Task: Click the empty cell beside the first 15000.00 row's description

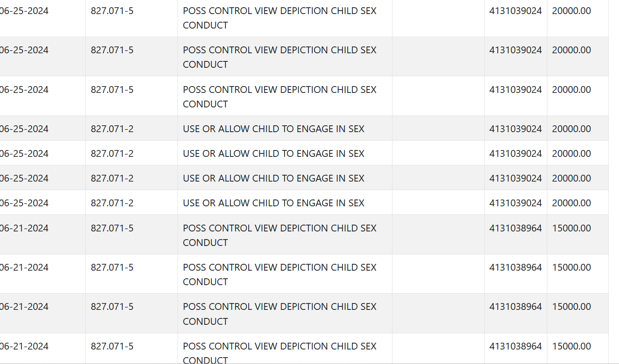Action: point(438,234)
